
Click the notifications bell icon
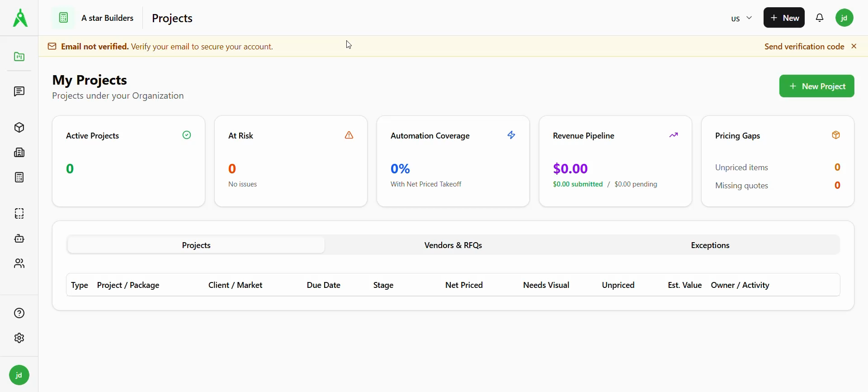[x=820, y=18]
